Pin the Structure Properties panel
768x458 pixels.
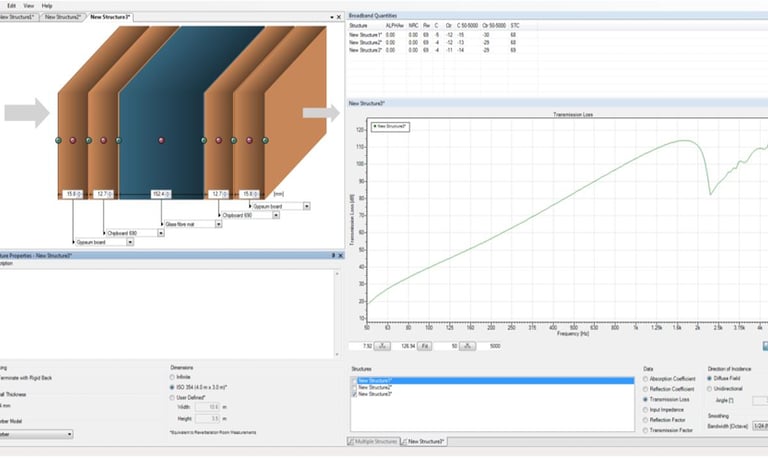tap(334, 255)
